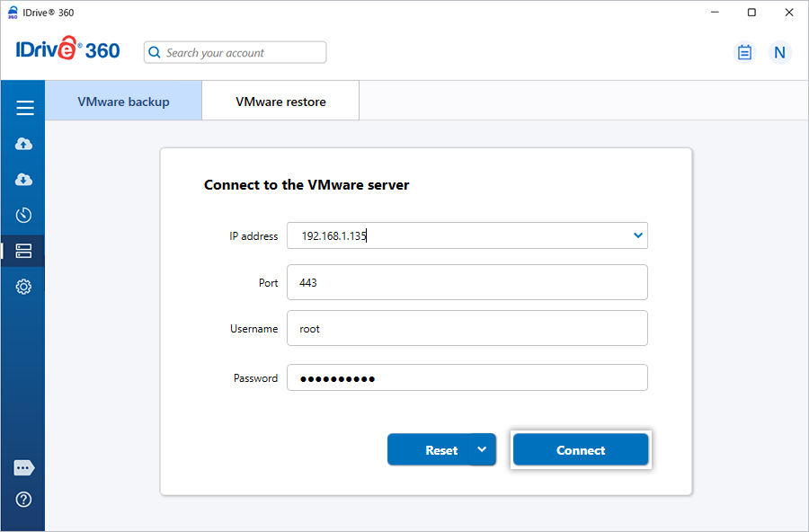Switch to the VMware backup tab

(123, 102)
